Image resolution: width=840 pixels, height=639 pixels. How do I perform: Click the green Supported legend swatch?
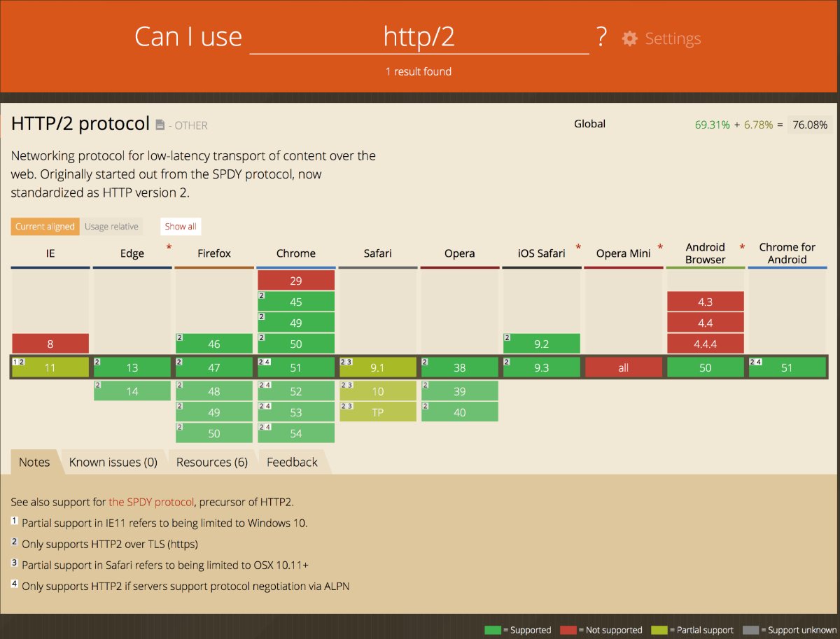point(493,630)
